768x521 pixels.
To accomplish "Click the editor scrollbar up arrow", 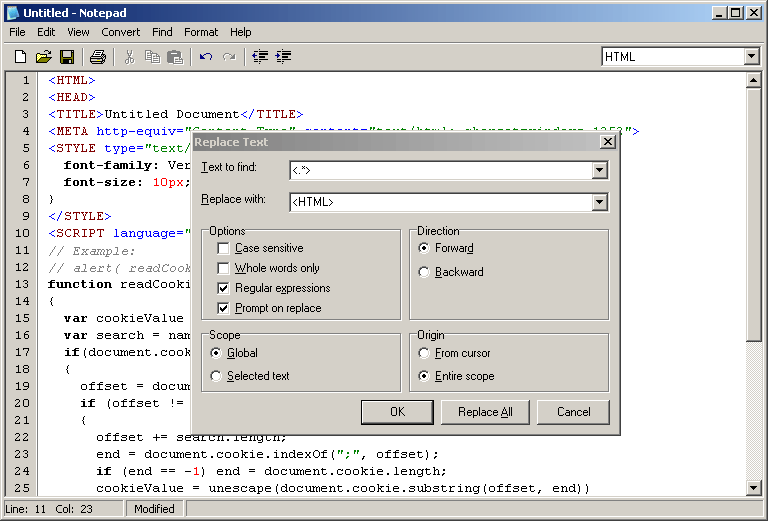I will tap(753, 80).
